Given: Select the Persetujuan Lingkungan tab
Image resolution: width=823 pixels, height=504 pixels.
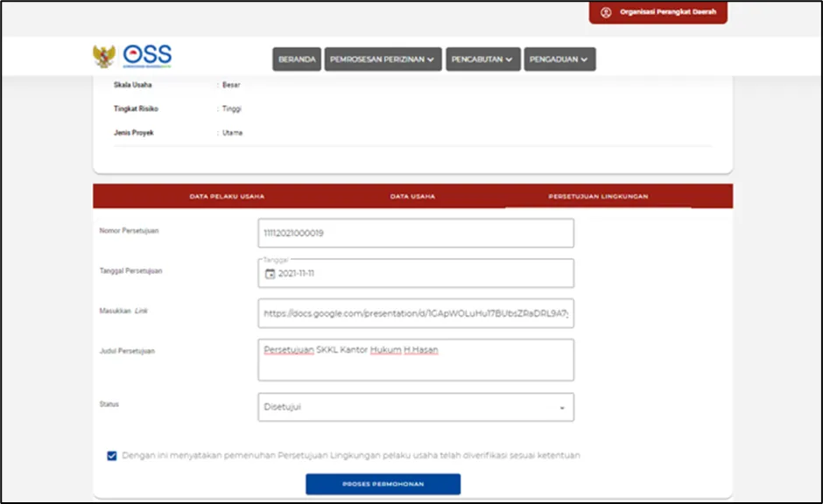Looking at the screenshot, I should click(598, 197).
